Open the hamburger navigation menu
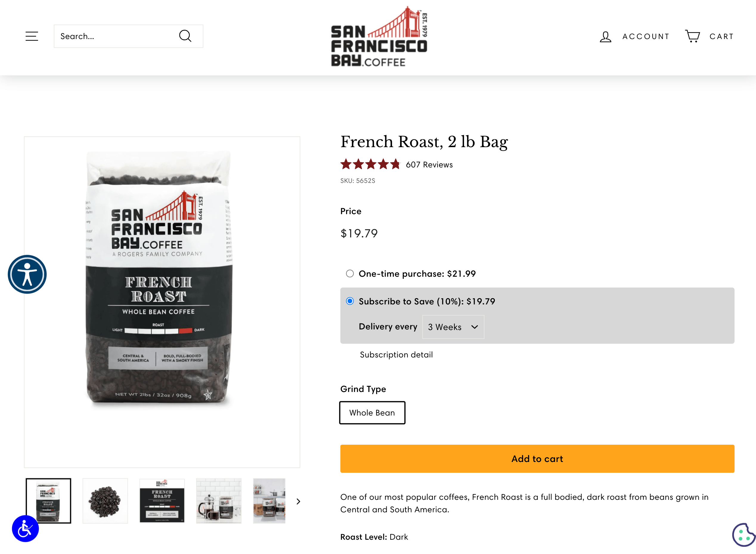 (32, 36)
